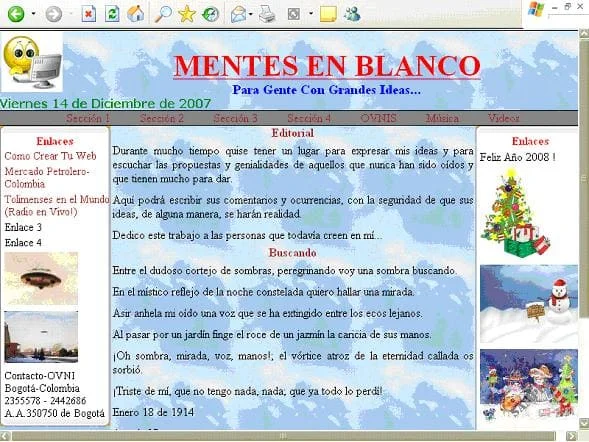Click the snowy sky UFO photo

point(41,337)
